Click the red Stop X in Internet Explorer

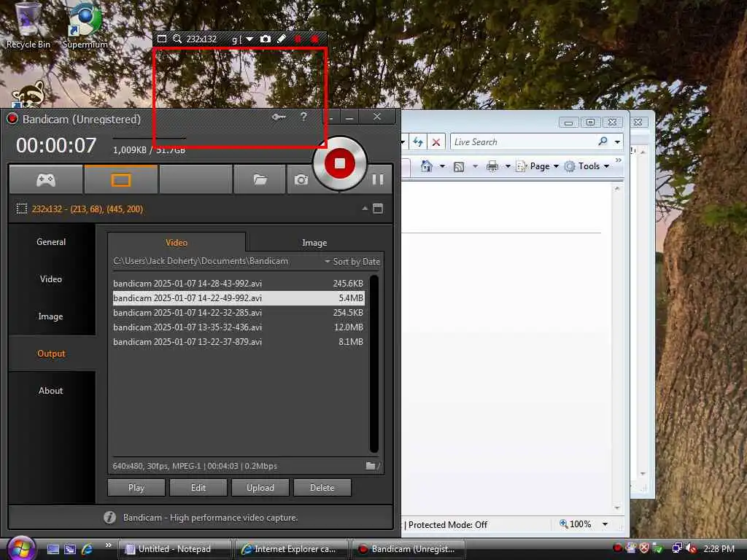[436, 142]
